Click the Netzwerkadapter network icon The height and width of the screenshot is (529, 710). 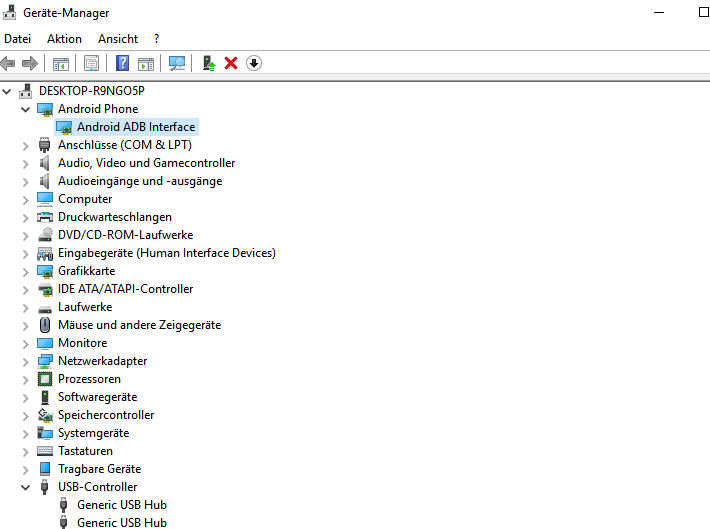tap(45, 361)
